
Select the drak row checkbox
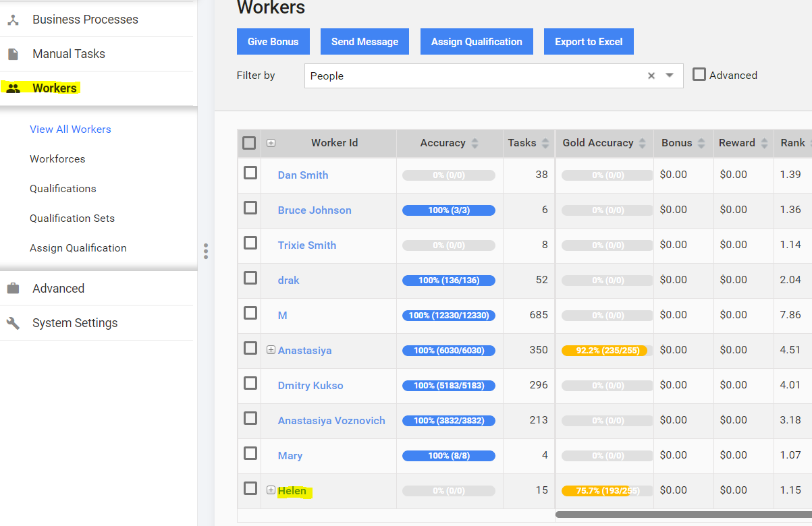250,278
